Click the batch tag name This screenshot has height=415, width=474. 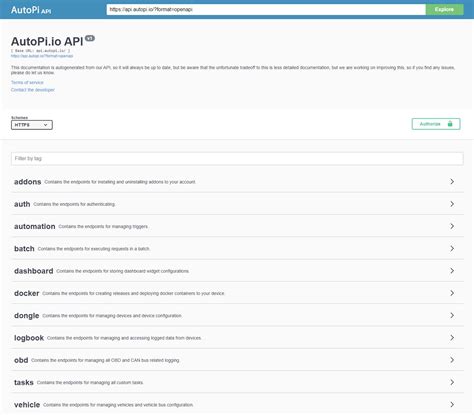pos(24,249)
